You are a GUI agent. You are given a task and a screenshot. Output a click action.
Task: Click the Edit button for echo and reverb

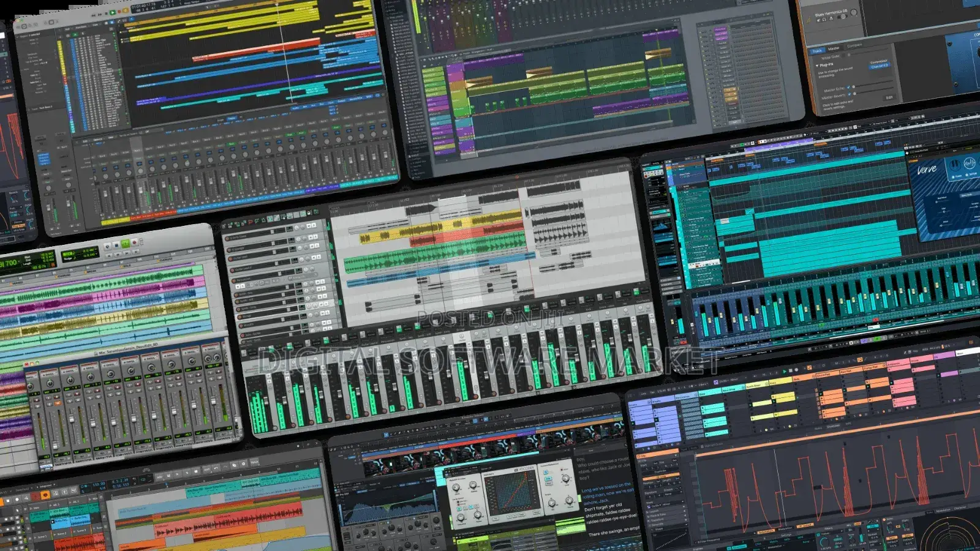pos(889,97)
